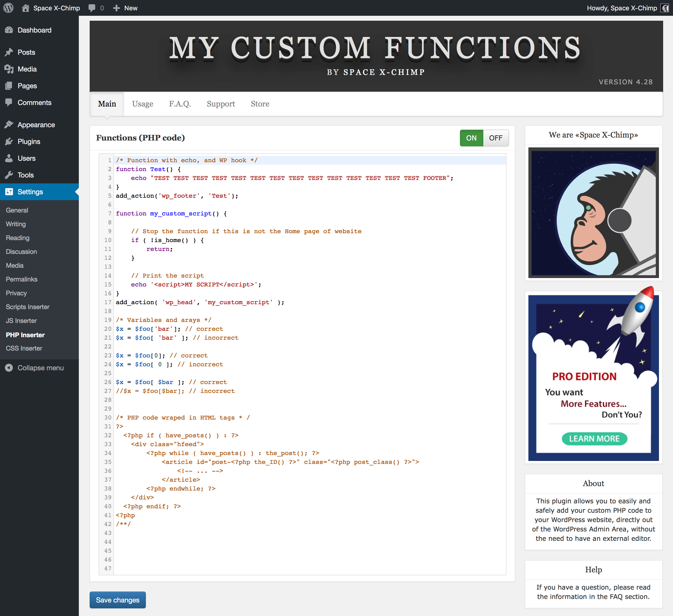Viewport: 673px width, 616px height.
Task: Click the home icon beside Space X-Chimp
Action: coord(25,8)
